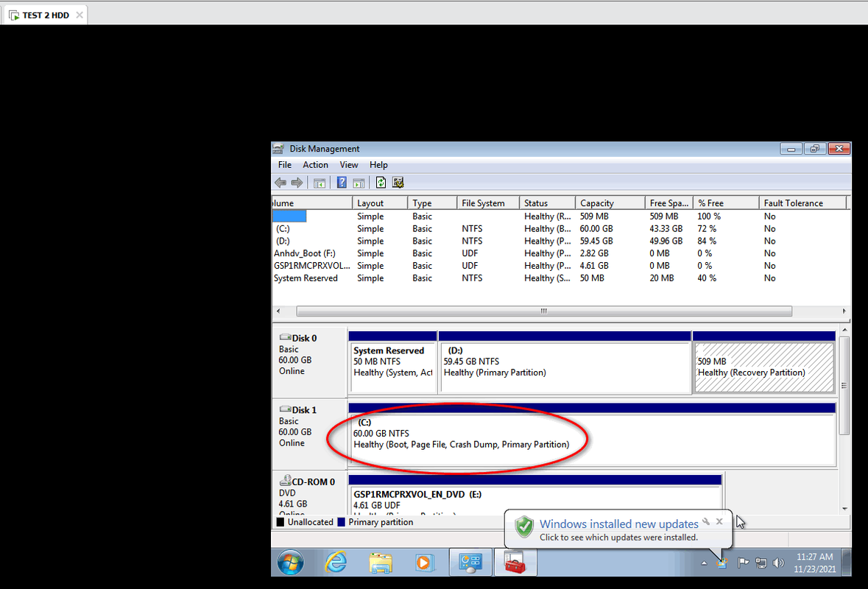Select (C:) 60.00 GB NTFS partition block
The width and height of the screenshot is (868, 589).
(x=592, y=434)
